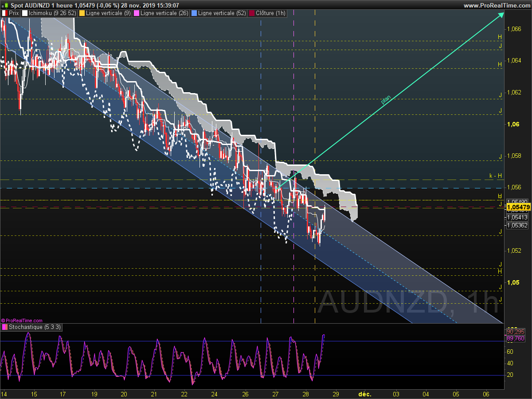Click the 89,760 stochastic value label
The width and height of the screenshot is (532, 399).
[x=515, y=338]
